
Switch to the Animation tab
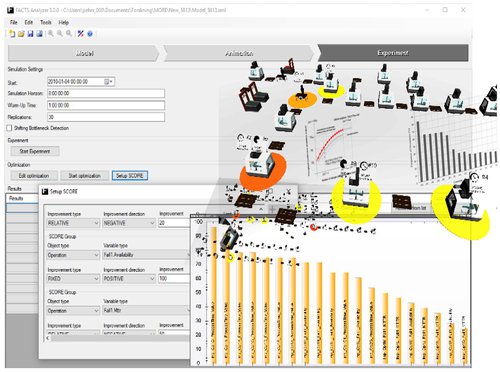pos(238,53)
